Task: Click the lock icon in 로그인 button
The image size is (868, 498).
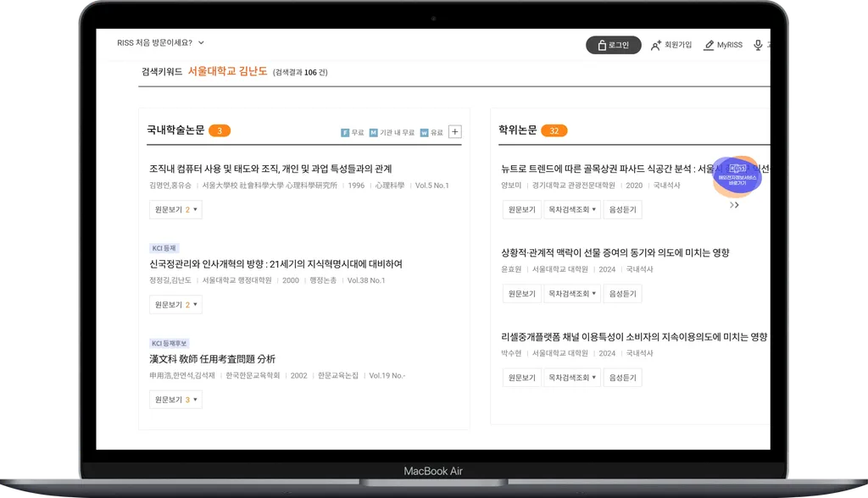Action: tap(602, 46)
